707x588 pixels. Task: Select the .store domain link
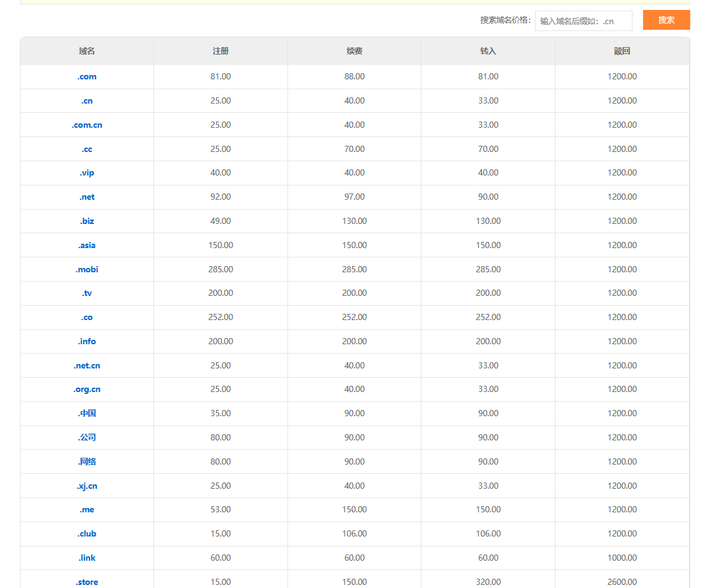pos(86,582)
